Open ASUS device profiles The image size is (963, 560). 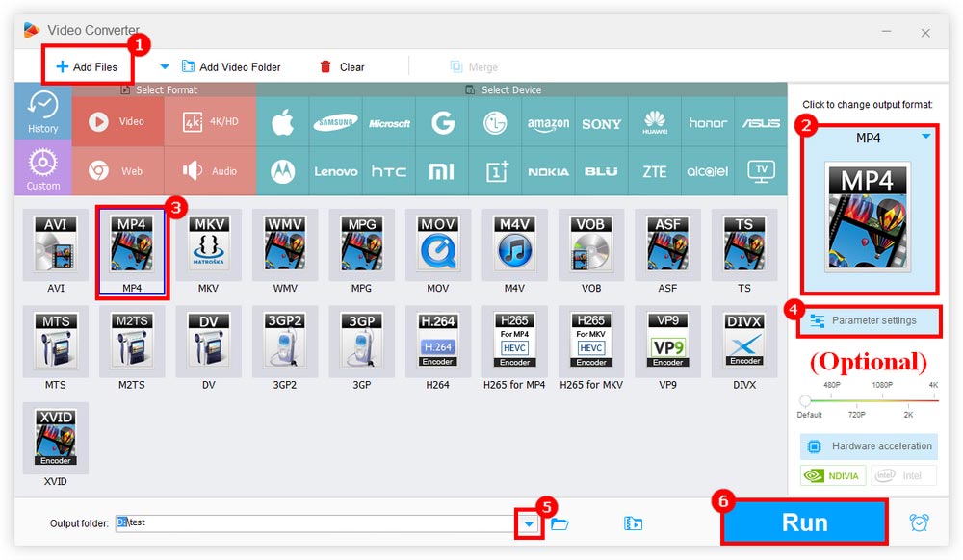point(761,122)
